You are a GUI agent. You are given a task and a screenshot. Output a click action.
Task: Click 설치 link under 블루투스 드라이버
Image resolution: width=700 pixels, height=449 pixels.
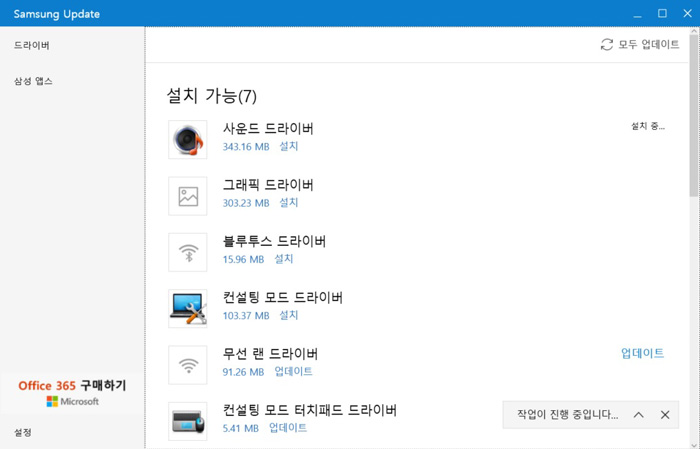pos(284,259)
